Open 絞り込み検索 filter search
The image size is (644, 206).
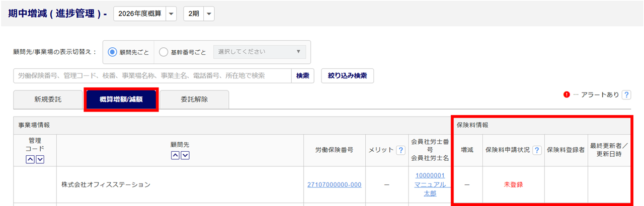click(347, 76)
